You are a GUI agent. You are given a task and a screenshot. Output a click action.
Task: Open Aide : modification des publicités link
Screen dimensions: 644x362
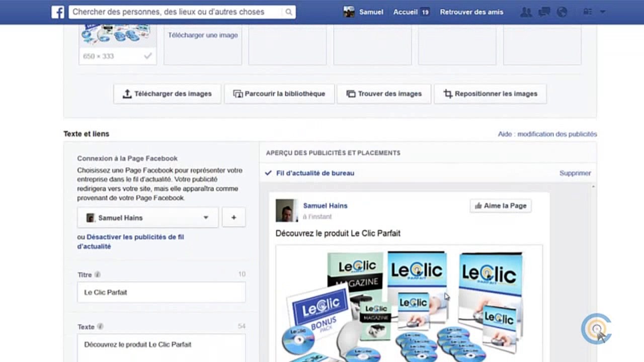547,134
